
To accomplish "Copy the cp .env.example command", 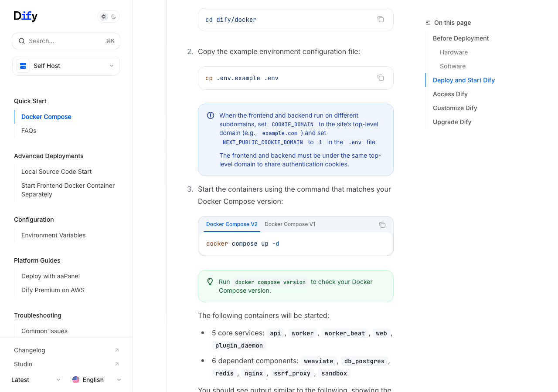I will coord(381,78).
